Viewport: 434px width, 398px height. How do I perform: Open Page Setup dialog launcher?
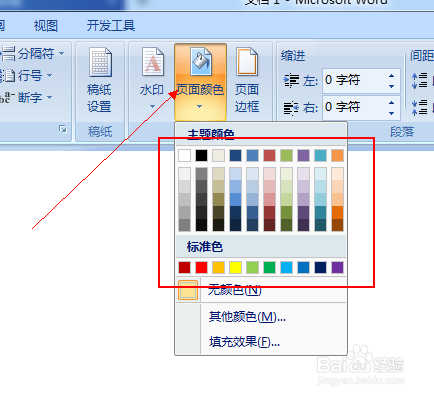click(63, 129)
